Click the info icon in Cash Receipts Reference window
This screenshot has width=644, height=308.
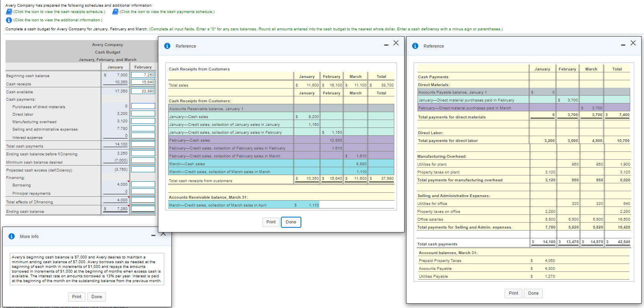click(167, 46)
